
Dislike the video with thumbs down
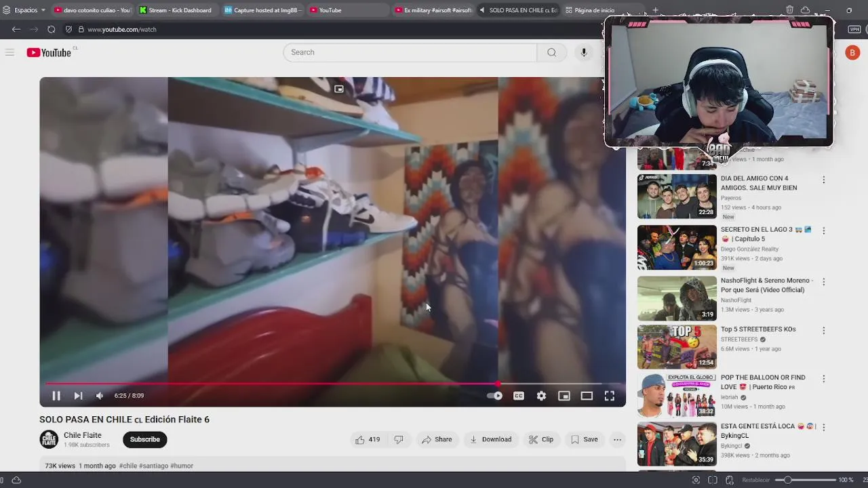point(399,439)
